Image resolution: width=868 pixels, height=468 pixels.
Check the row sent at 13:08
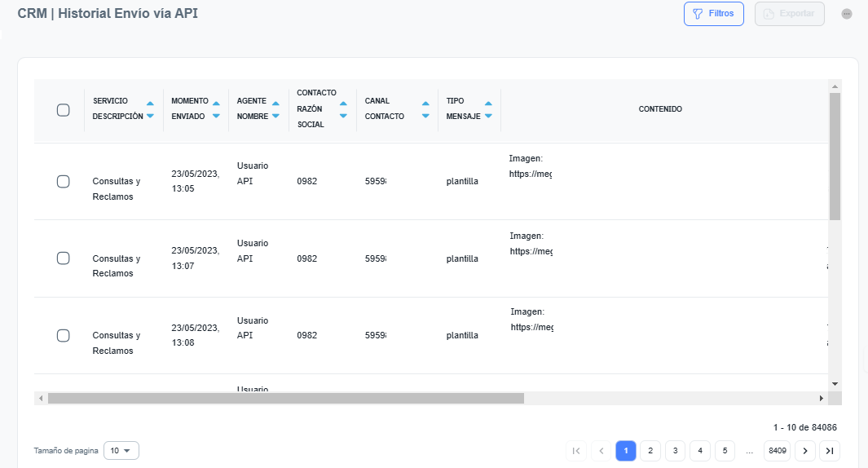(x=63, y=335)
